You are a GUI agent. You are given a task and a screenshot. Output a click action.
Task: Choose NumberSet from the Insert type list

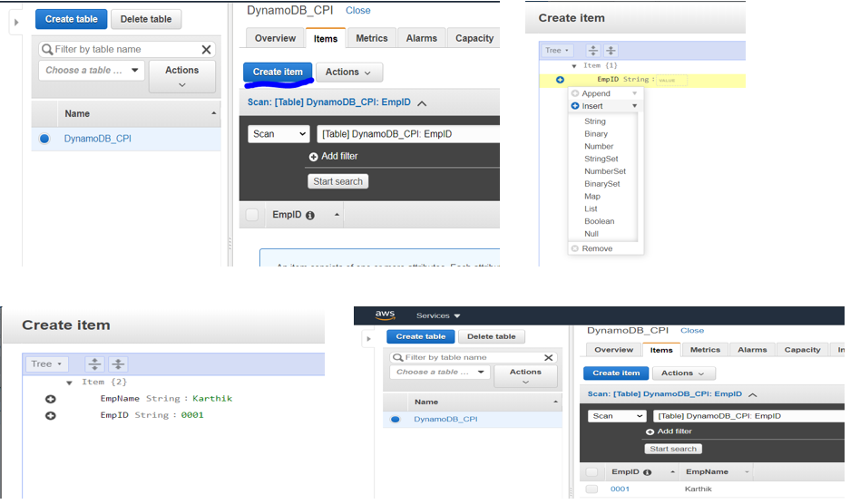(604, 171)
